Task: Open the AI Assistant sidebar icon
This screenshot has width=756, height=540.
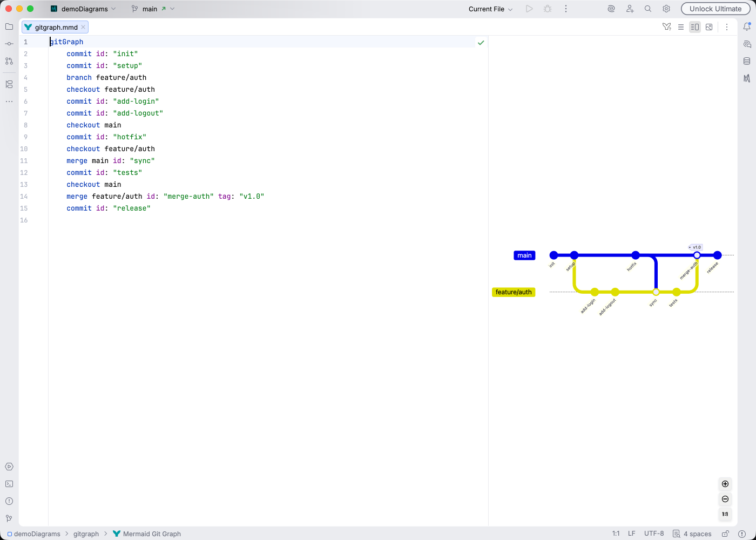Action: [x=611, y=9]
